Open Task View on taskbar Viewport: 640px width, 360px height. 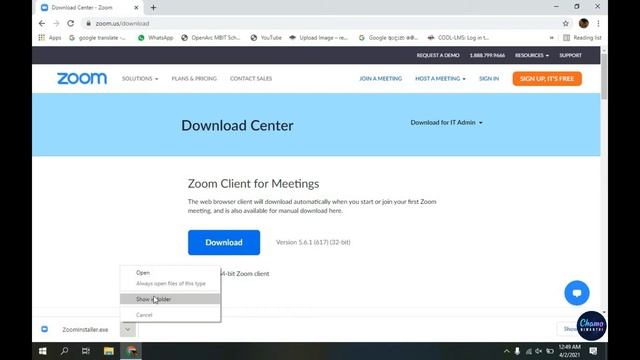point(86,351)
